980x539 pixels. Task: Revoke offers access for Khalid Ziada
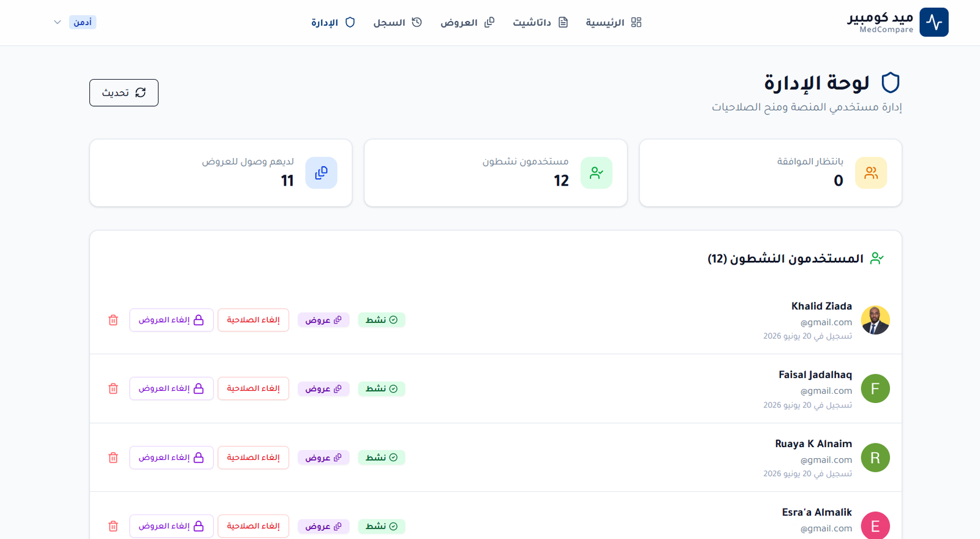click(171, 320)
